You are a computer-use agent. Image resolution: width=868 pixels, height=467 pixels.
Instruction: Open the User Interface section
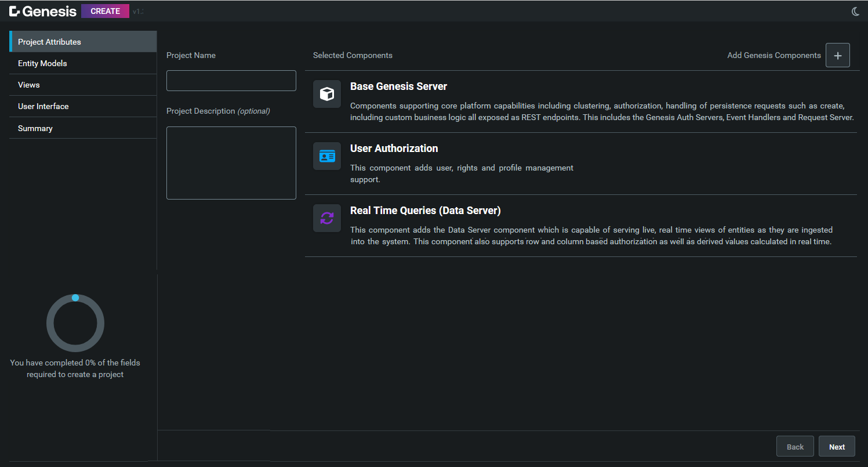[x=83, y=106]
